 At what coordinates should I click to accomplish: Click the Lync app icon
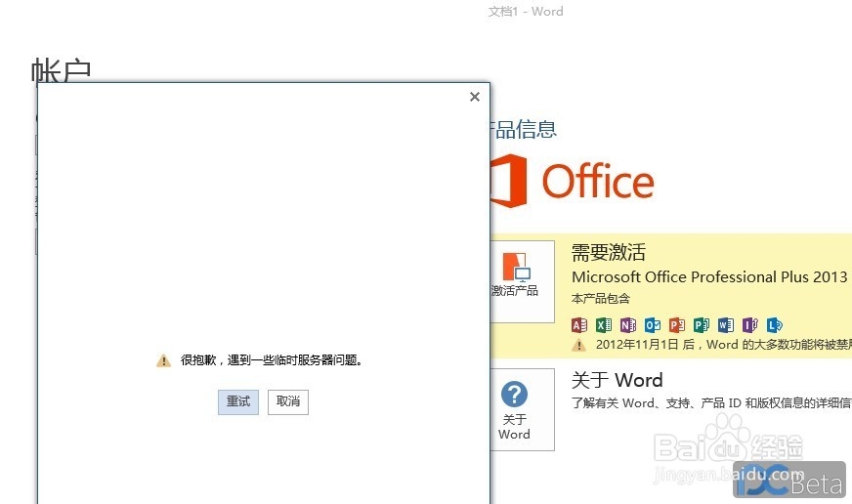coord(775,325)
